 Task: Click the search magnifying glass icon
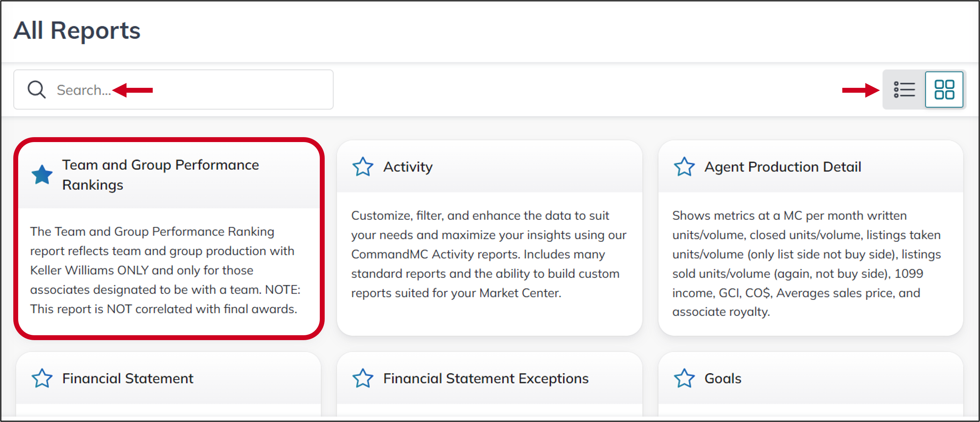[36, 89]
